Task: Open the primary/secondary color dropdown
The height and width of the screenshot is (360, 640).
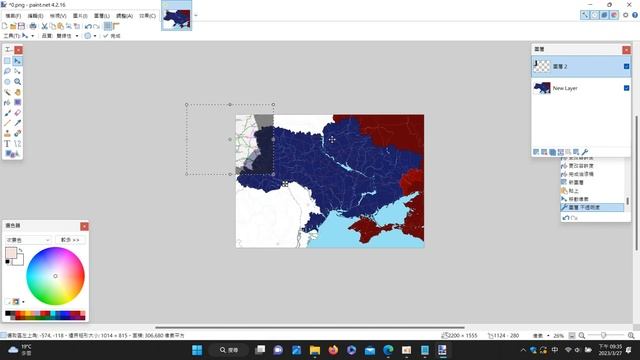Action: [28, 240]
